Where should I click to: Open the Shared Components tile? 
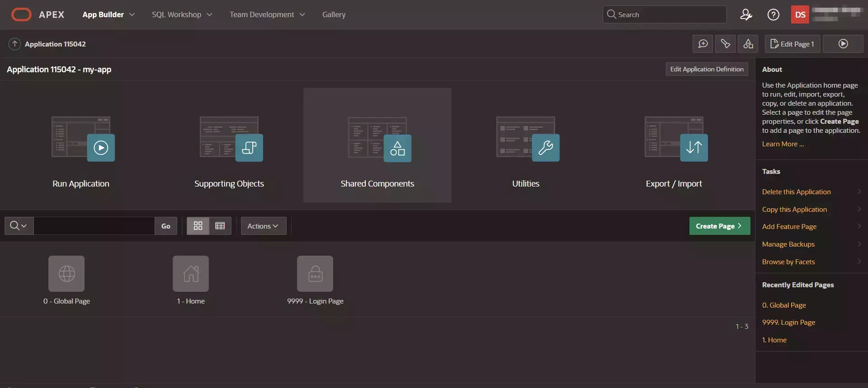pyautogui.click(x=377, y=145)
